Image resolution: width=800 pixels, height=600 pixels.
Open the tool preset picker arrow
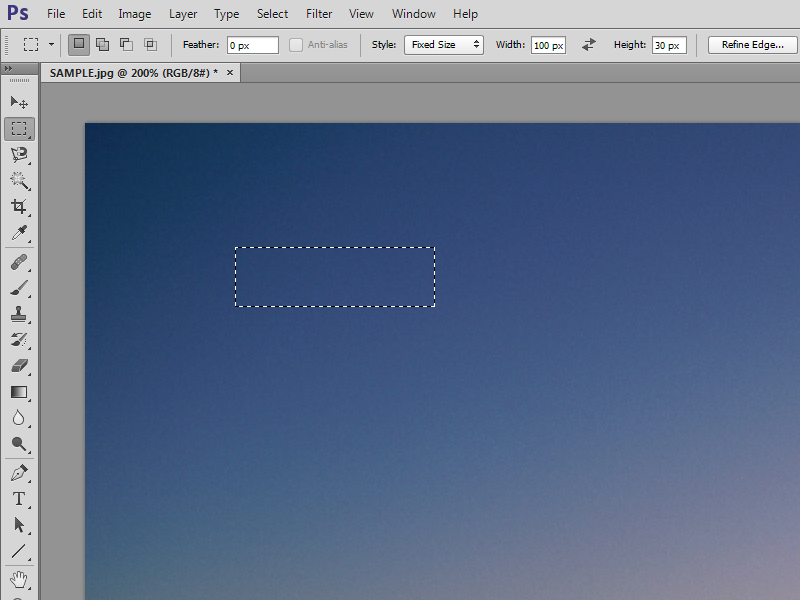[x=52, y=45]
